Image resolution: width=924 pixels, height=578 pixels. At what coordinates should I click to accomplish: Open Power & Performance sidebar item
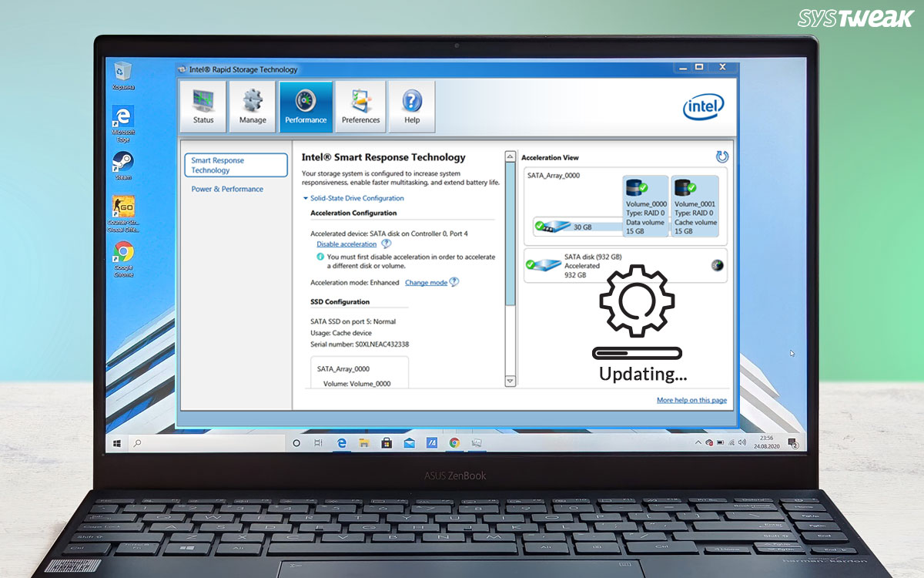pos(227,189)
